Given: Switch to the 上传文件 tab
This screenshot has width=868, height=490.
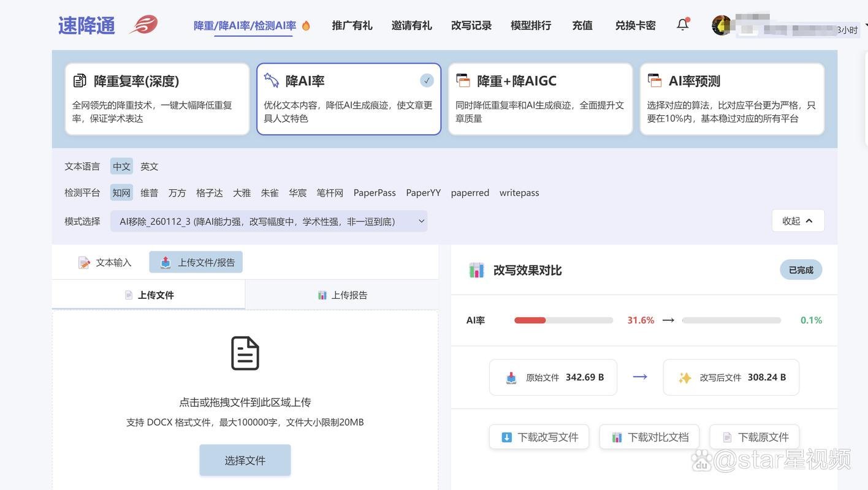Looking at the screenshot, I should [x=148, y=295].
